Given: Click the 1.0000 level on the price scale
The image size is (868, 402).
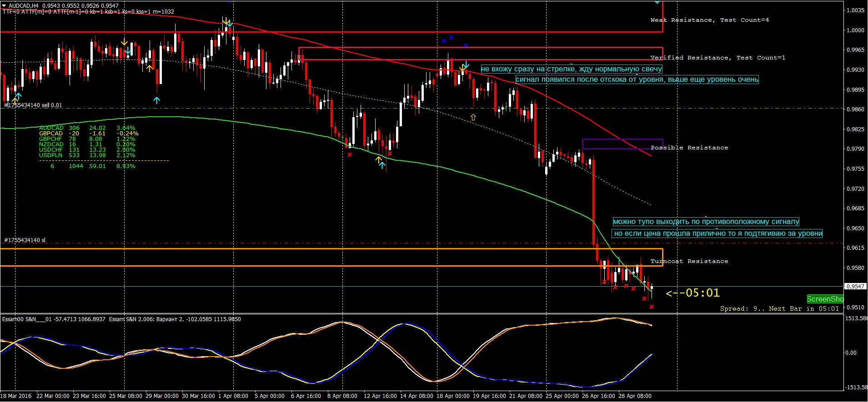Looking at the screenshot, I should point(855,30).
